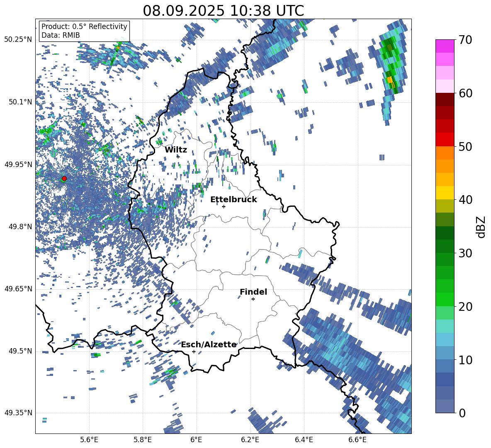
Task: Click the yellow colorbar swatch at 40 dBZ
Action: click(445, 193)
